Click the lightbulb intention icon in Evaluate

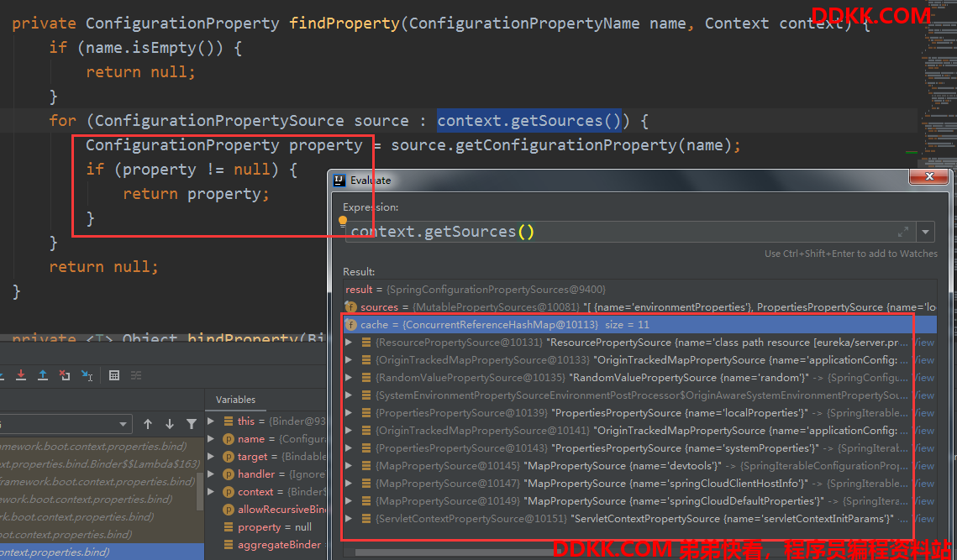tap(343, 222)
